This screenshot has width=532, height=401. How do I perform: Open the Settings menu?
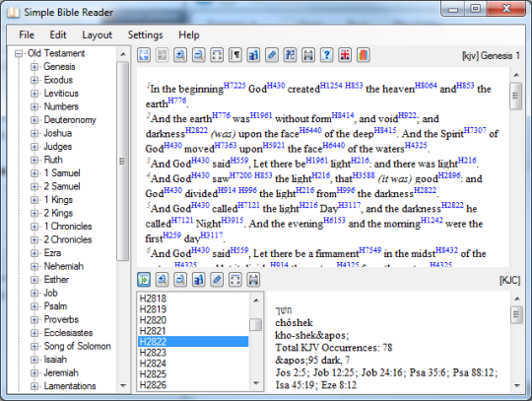145,34
